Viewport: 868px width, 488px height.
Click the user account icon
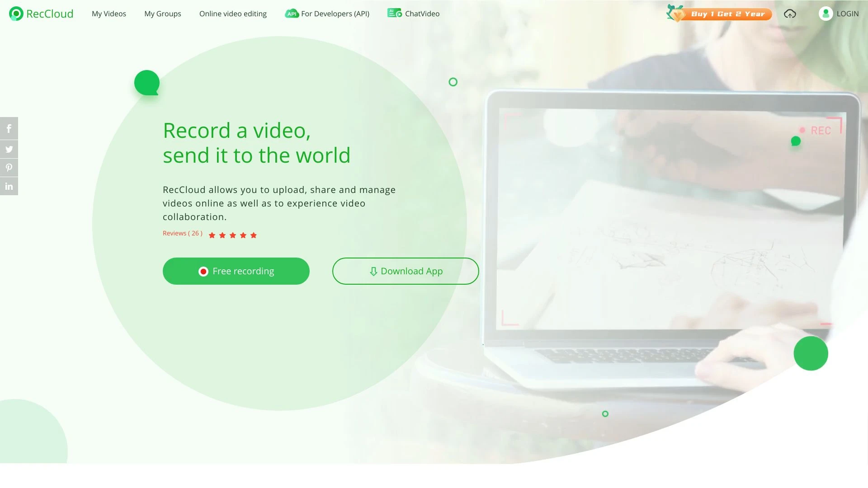coord(826,14)
